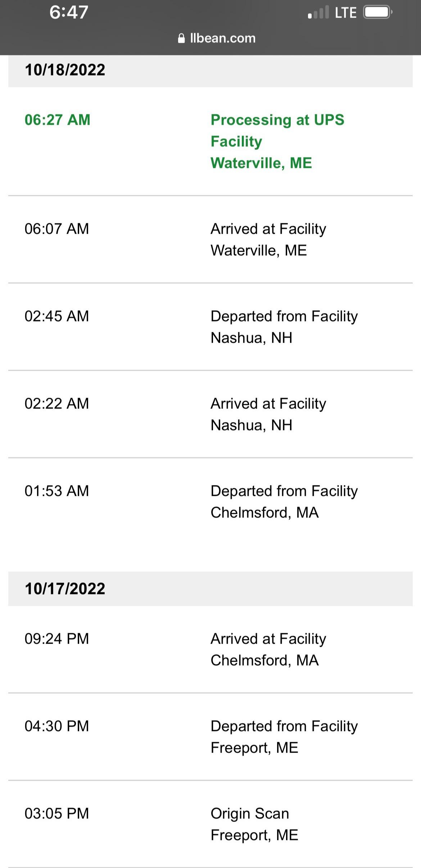Tap Departed from Facility Nashua, NH entry
The height and width of the screenshot is (868, 421).
click(284, 327)
